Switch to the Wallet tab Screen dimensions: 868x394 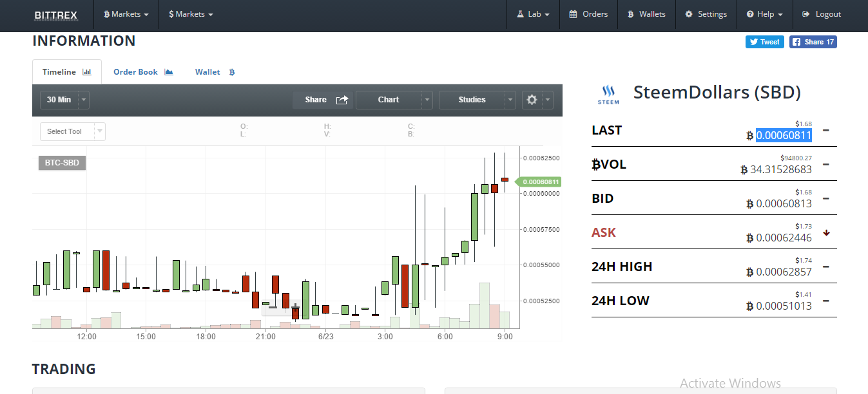(x=215, y=72)
